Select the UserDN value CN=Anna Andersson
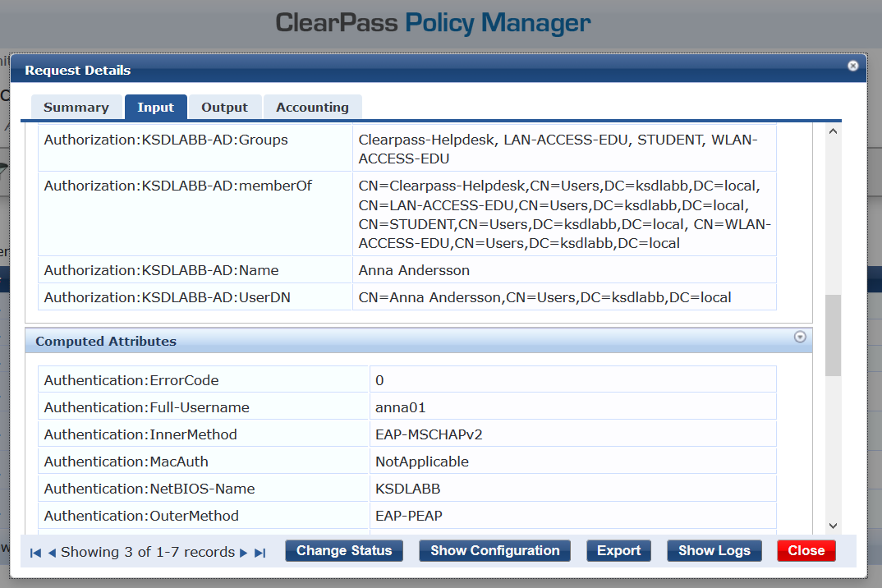 (x=545, y=297)
